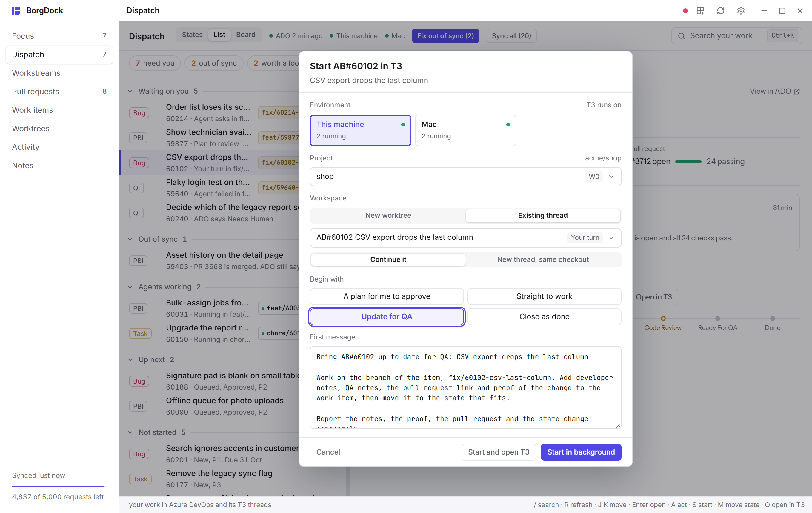Viewport: 812px width, 513px height.
Task: Switch to the States view tab
Action: tap(192, 35)
